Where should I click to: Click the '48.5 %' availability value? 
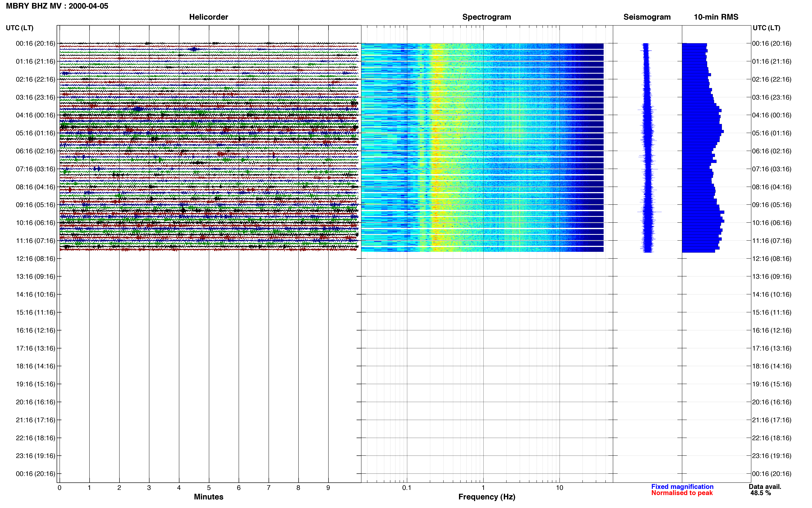click(x=761, y=493)
